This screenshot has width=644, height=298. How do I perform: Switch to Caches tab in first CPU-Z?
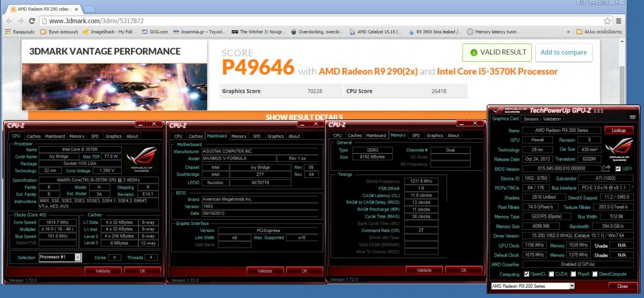33,136
